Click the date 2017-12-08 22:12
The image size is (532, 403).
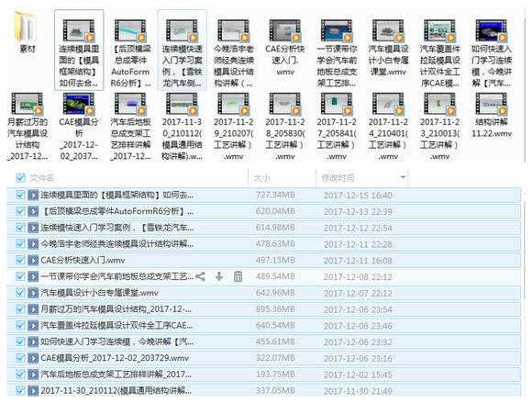coord(358,276)
